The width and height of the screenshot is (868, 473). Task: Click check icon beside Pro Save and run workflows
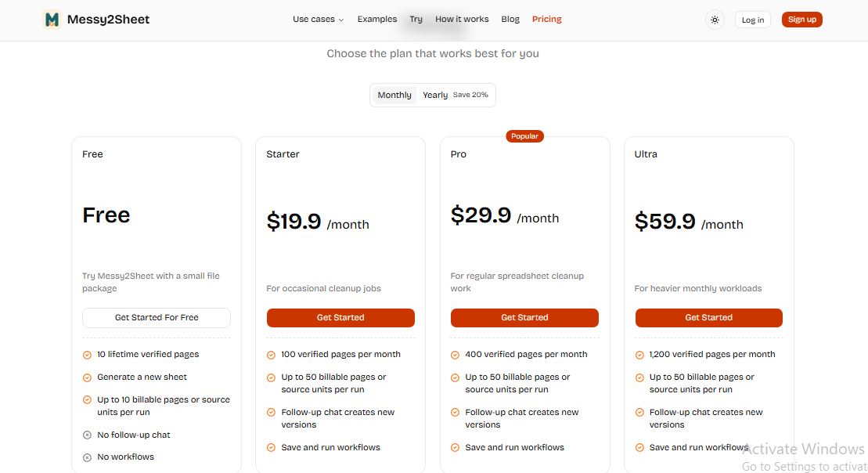pos(455,447)
